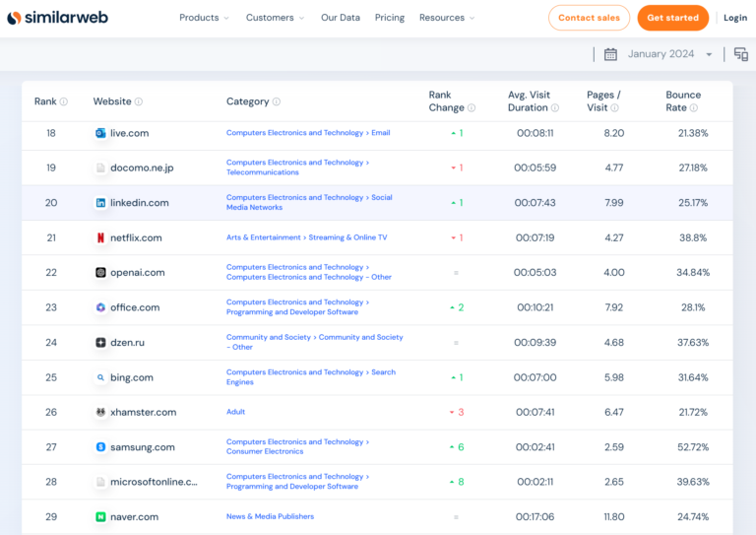Open the docomo.ne.jp website link
The height and width of the screenshot is (535, 756).
(142, 167)
